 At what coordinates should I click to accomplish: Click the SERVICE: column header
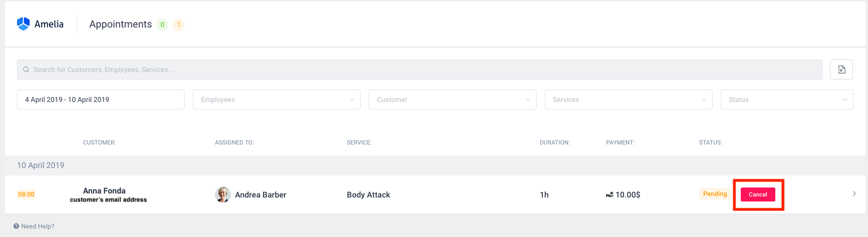click(359, 142)
